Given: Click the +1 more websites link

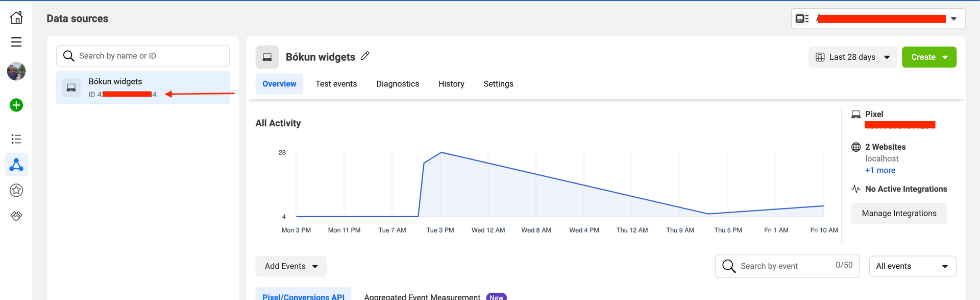Looking at the screenshot, I should (x=880, y=171).
